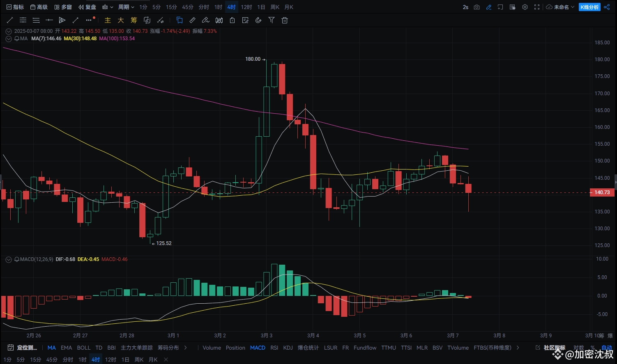
Task: Open chart settings with the gear icon
Action: pyautogui.click(x=525, y=7)
